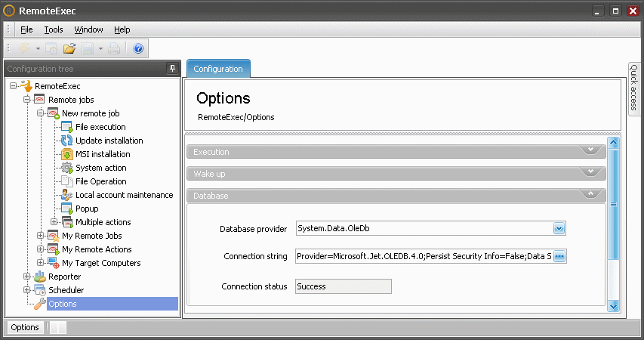Expand the Multiple actions tree node
The width and height of the screenshot is (644, 340).
pos(54,222)
